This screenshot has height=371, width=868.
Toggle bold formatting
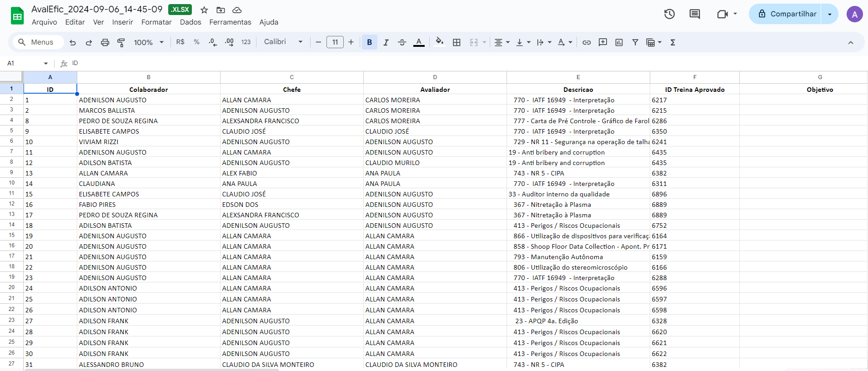(x=370, y=42)
